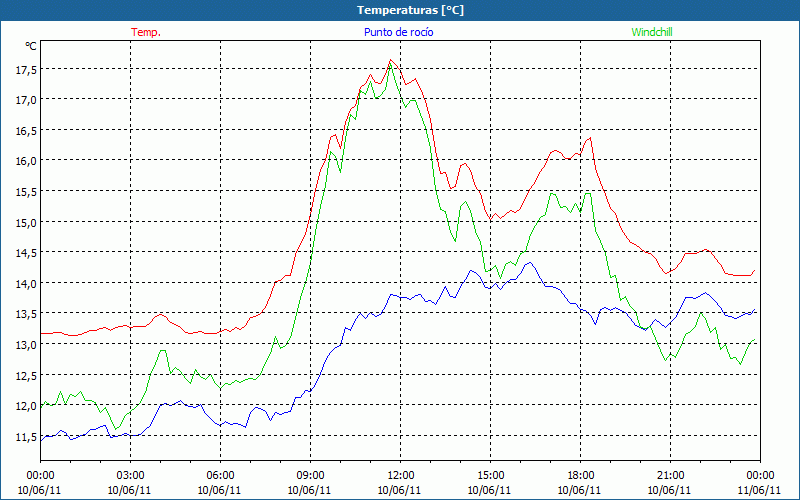This screenshot has height=500, width=800.
Task: Click the 13,5 y-axis value
Action: 26,314
